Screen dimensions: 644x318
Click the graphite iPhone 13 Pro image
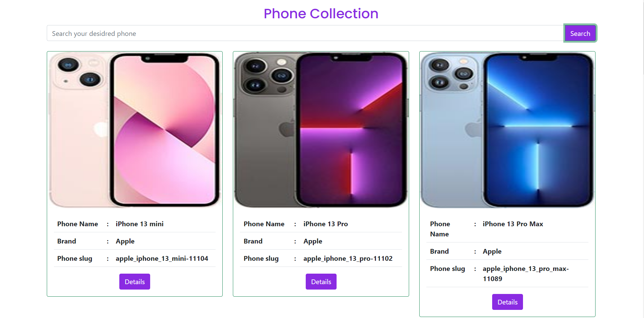point(321,130)
